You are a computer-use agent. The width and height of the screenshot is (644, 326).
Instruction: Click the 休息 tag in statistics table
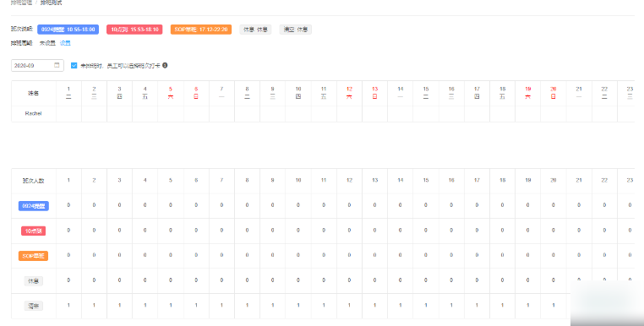pyautogui.click(x=33, y=281)
